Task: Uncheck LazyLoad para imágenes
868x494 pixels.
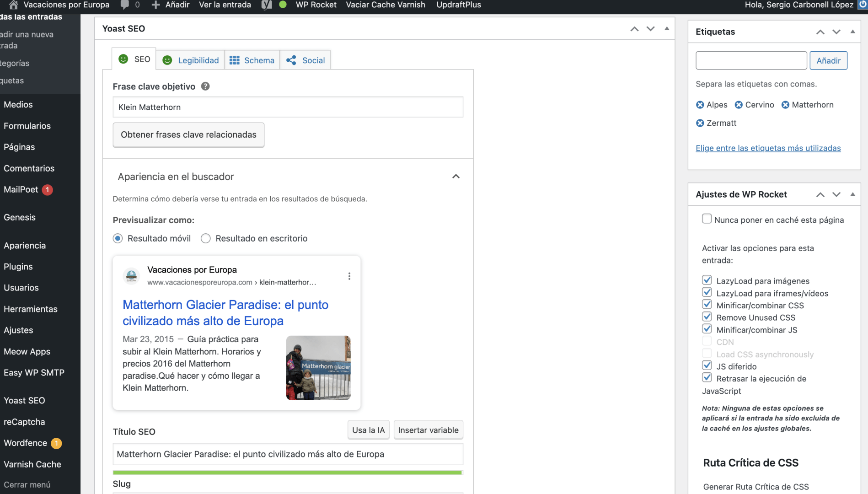Action: (707, 280)
